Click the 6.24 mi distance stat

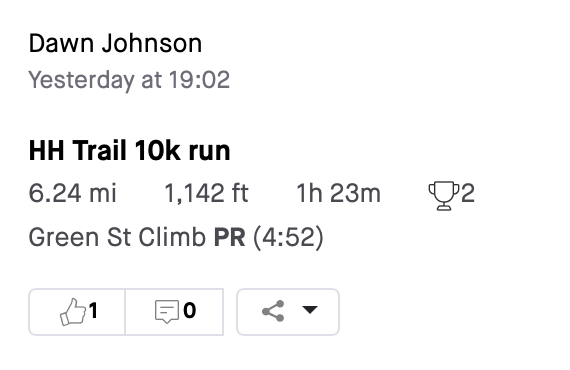coord(72,193)
